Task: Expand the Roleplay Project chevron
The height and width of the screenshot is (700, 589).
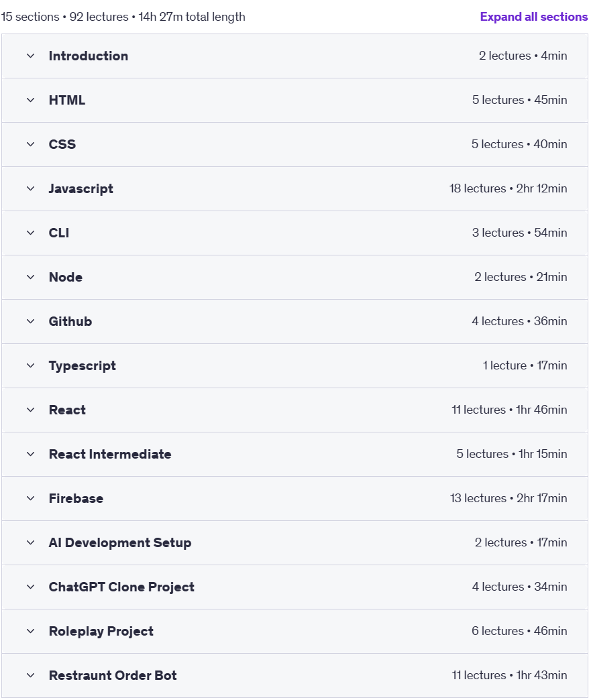Action: click(x=30, y=631)
